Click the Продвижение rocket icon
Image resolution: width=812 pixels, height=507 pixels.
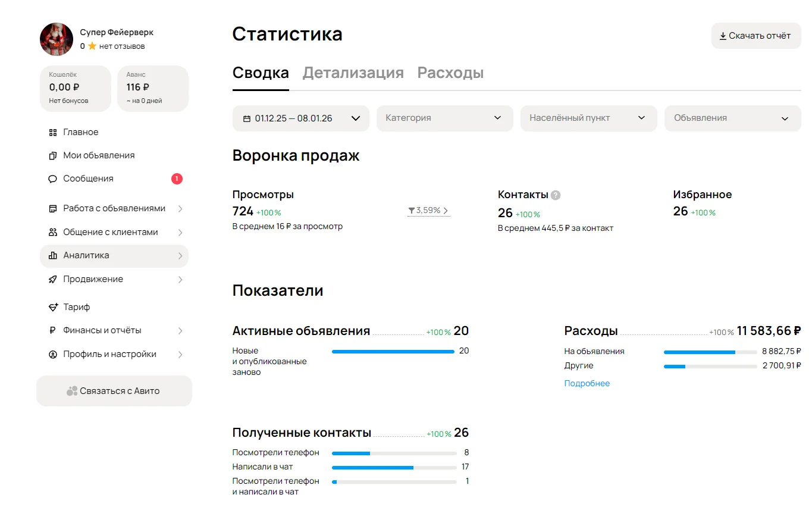click(x=52, y=279)
